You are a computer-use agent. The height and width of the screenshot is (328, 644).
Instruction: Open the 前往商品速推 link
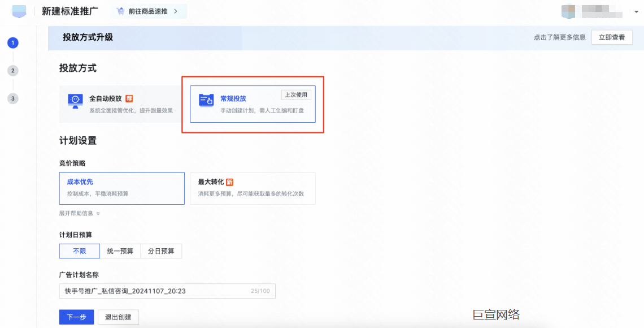(148, 11)
